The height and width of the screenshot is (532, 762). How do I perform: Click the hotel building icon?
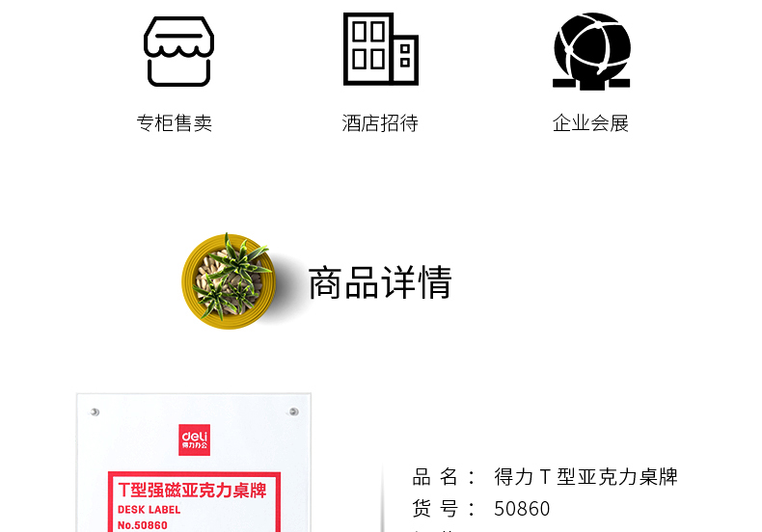380,49
